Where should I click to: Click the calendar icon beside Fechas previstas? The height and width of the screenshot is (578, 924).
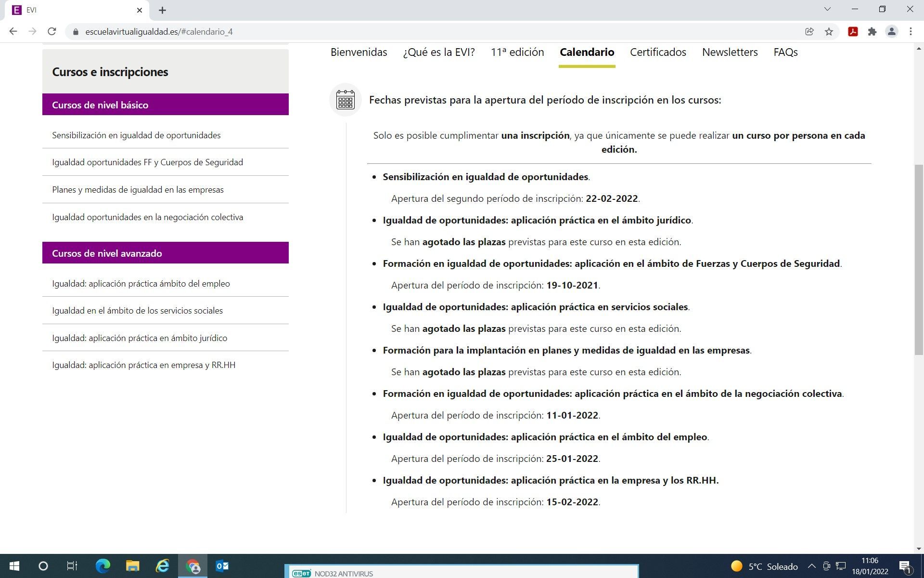345,100
